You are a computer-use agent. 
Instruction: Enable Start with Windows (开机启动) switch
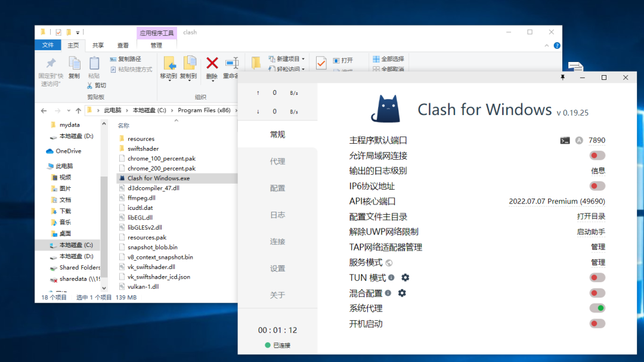(597, 323)
